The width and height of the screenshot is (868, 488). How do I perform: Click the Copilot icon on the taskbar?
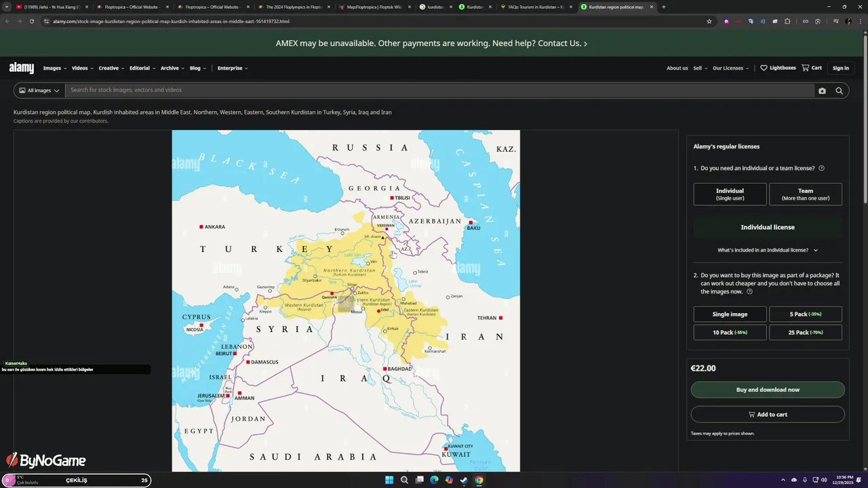(449, 480)
